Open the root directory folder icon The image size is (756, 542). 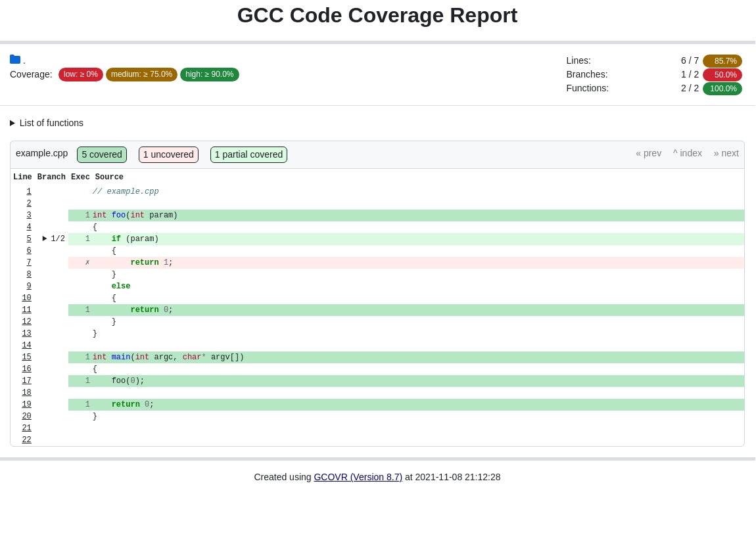pos(15,59)
